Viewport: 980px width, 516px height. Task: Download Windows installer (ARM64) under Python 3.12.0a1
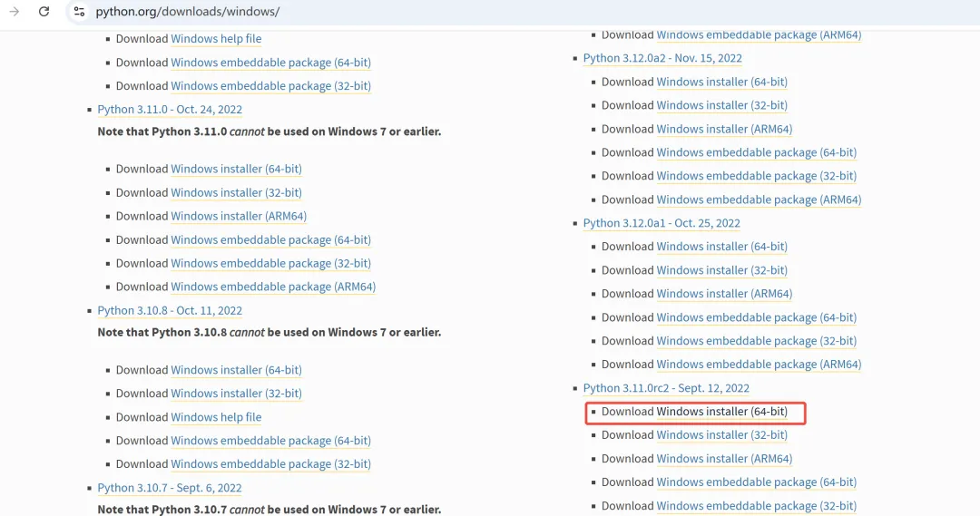pyautogui.click(x=724, y=294)
